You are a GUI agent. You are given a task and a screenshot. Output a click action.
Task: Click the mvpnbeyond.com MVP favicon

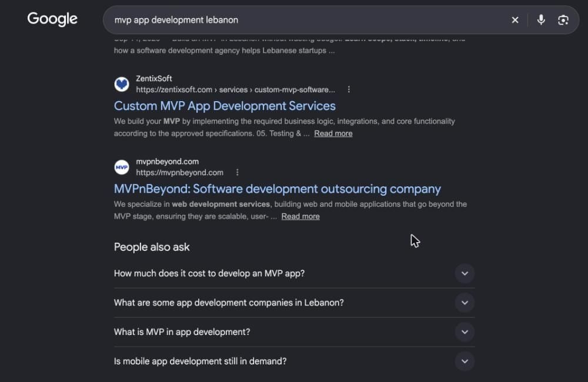point(122,167)
